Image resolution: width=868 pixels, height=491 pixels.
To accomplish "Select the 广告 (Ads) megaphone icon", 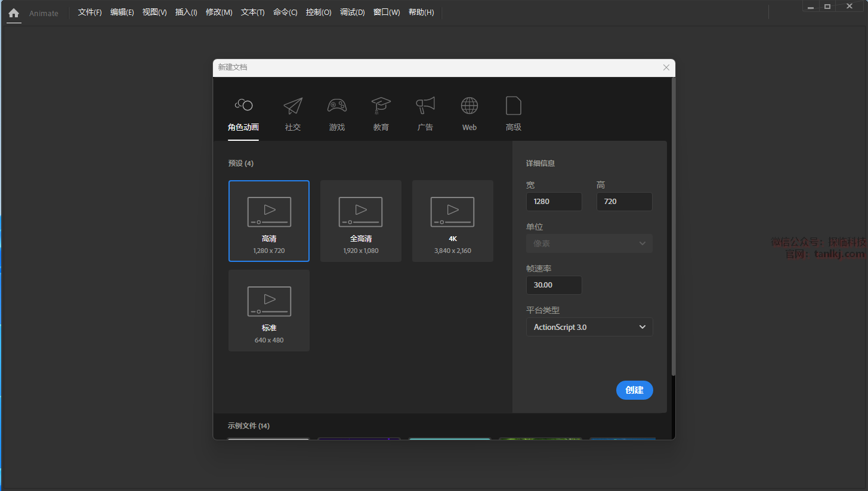I will coord(425,106).
